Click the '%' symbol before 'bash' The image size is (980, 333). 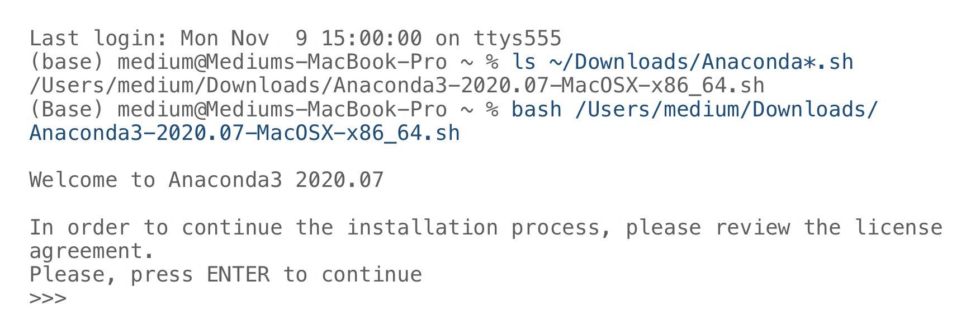pos(492,109)
